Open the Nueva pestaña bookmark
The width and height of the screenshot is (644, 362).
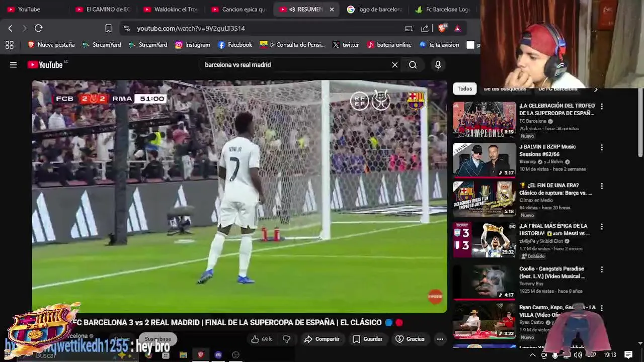(51, 45)
